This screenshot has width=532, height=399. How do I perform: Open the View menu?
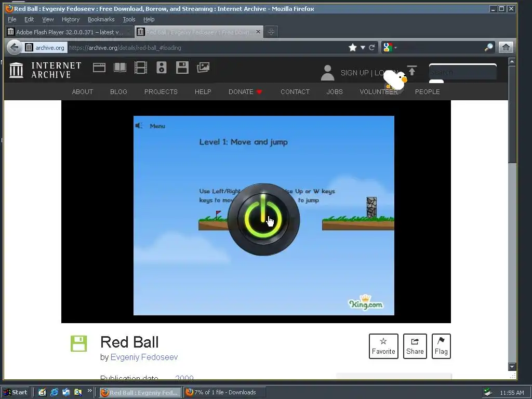tap(48, 19)
